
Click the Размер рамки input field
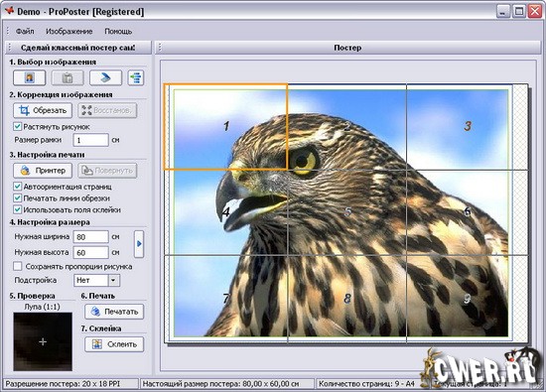[x=91, y=140]
